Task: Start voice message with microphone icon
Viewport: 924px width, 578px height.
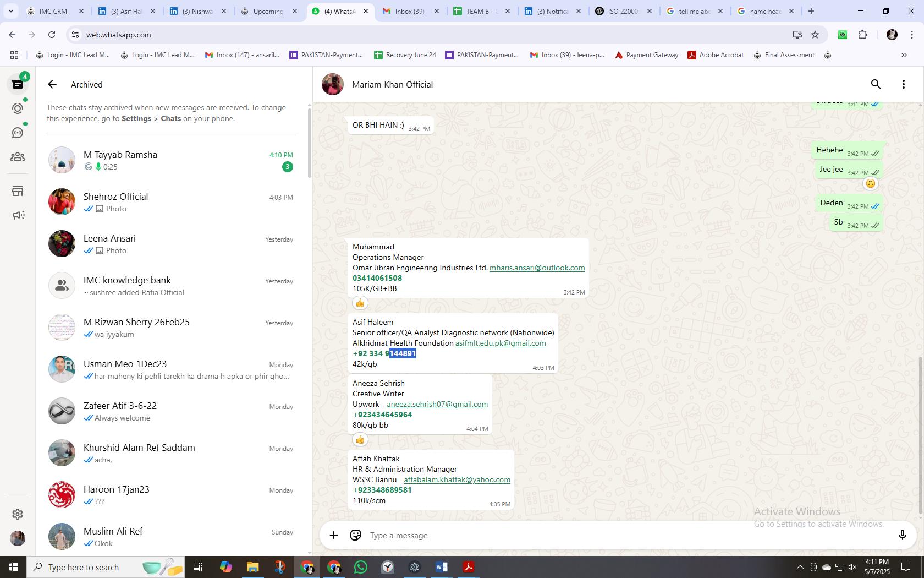Action: (x=902, y=535)
